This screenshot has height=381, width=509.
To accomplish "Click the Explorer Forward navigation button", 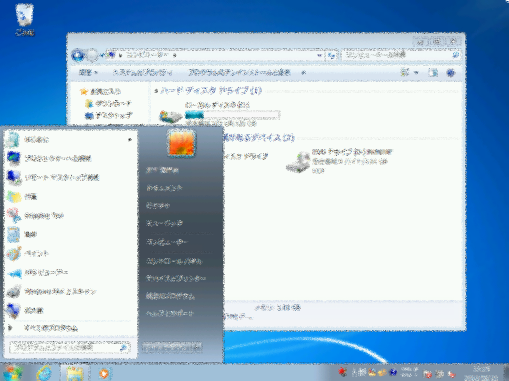I will coord(92,55).
